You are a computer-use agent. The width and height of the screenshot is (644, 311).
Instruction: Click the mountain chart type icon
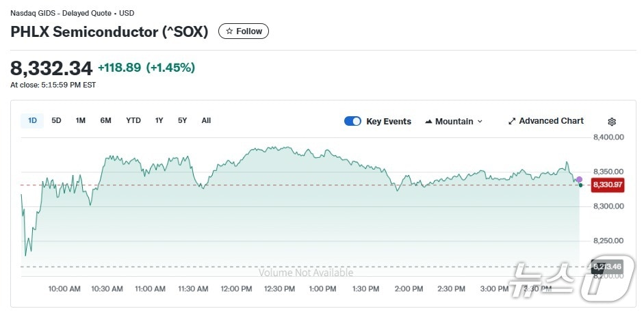428,122
